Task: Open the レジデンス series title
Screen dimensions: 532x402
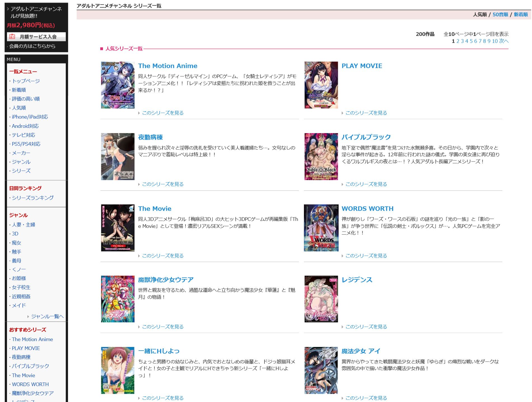Action: click(x=357, y=280)
